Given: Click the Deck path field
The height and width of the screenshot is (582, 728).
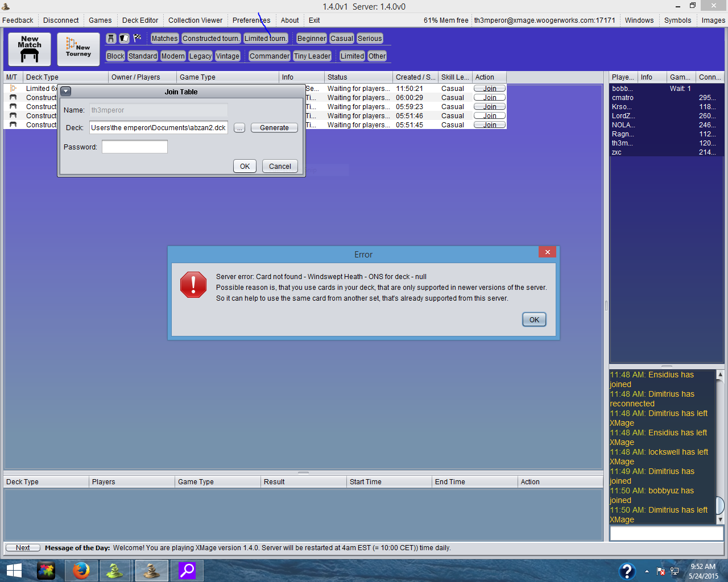Looking at the screenshot, I should click(159, 127).
